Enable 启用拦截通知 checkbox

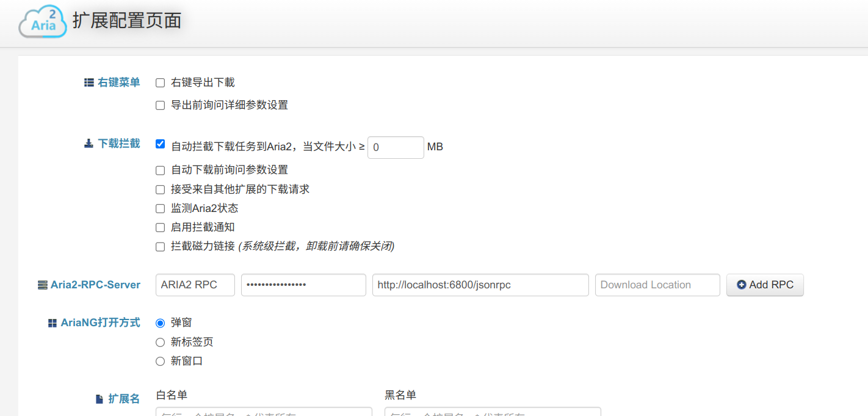[x=160, y=228]
